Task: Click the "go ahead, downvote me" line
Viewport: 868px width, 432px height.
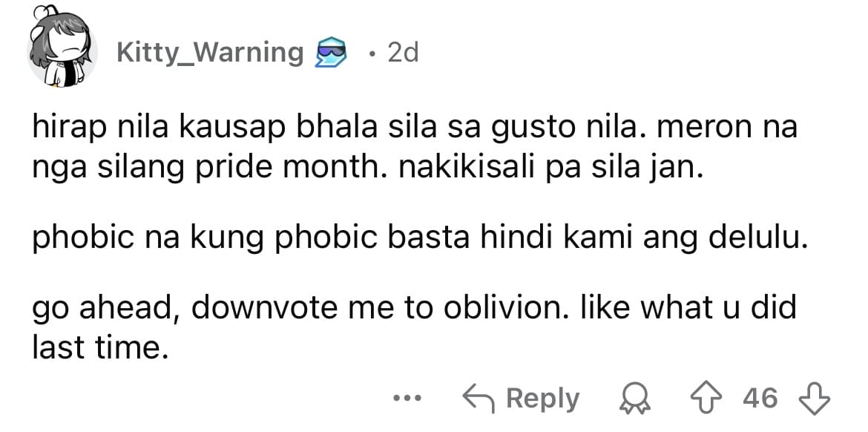Action: (414, 307)
